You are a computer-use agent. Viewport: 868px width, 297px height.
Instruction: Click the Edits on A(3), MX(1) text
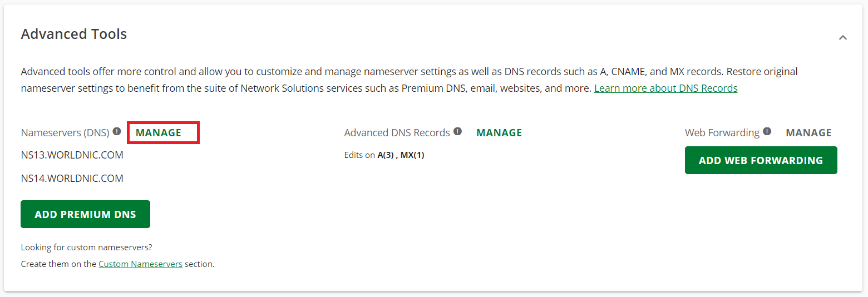[384, 155]
